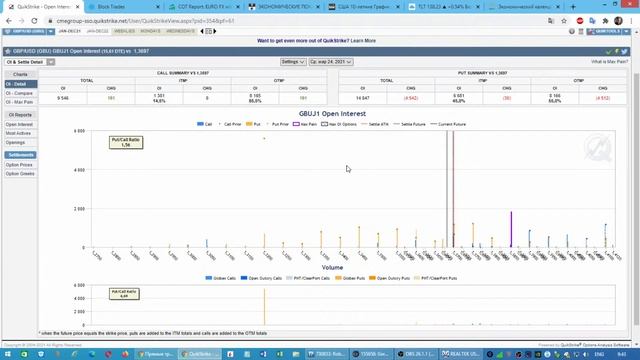
Task: Toggle Call Prior series in legend
Action: (230, 124)
